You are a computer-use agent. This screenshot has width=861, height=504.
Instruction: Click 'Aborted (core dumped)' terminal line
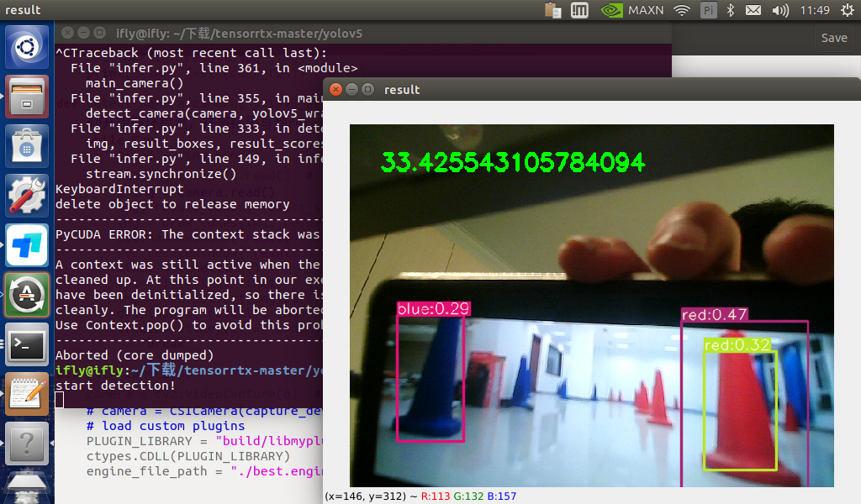pos(135,355)
